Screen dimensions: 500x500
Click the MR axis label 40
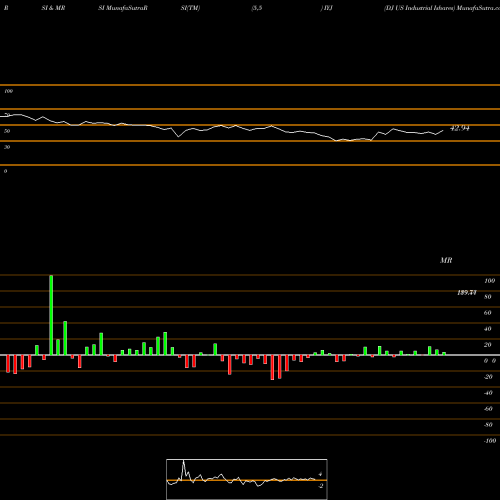coord(488,329)
